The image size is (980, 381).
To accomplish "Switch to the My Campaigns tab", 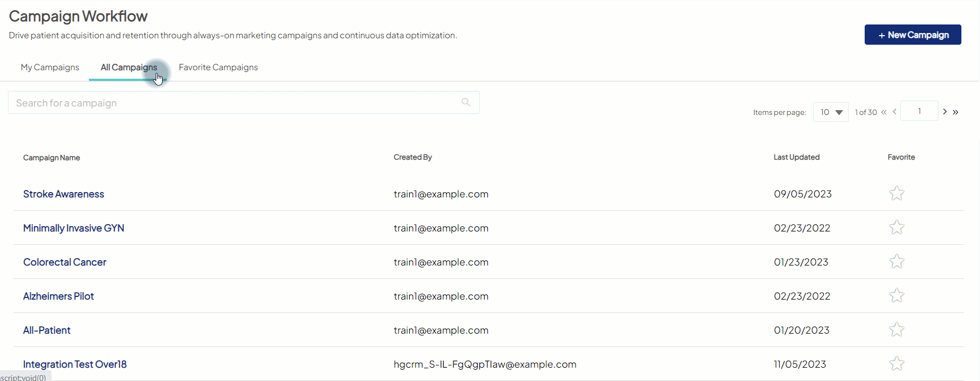I will pos(50,68).
